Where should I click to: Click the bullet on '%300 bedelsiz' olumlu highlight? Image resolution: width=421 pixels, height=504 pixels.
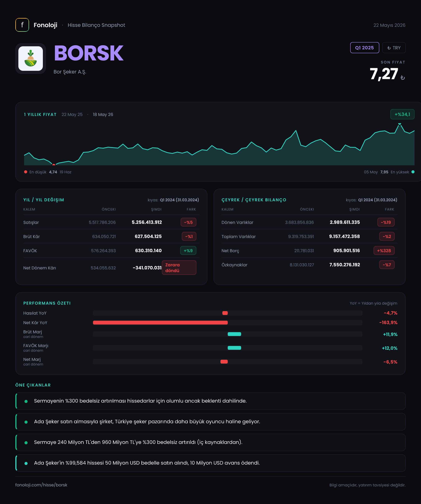click(26, 401)
